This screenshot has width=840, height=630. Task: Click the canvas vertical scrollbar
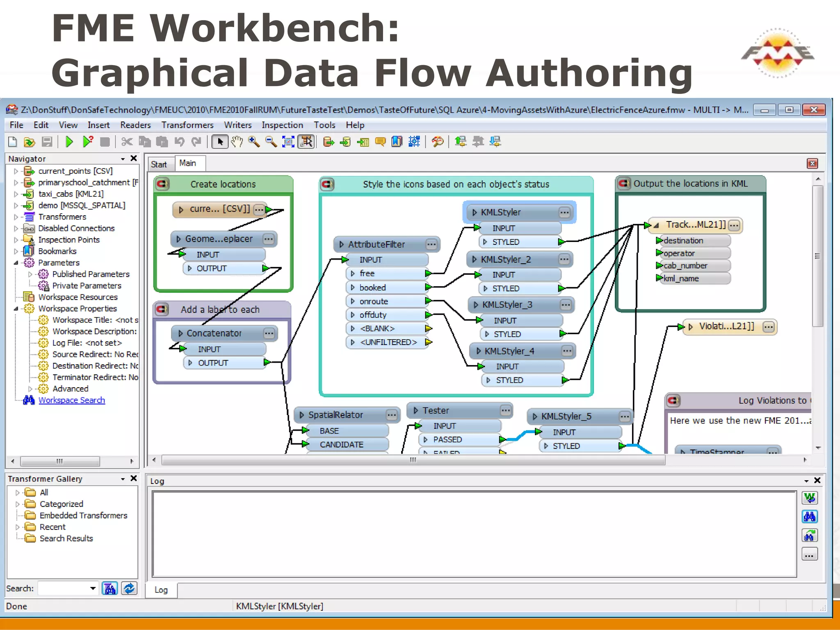click(x=817, y=256)
